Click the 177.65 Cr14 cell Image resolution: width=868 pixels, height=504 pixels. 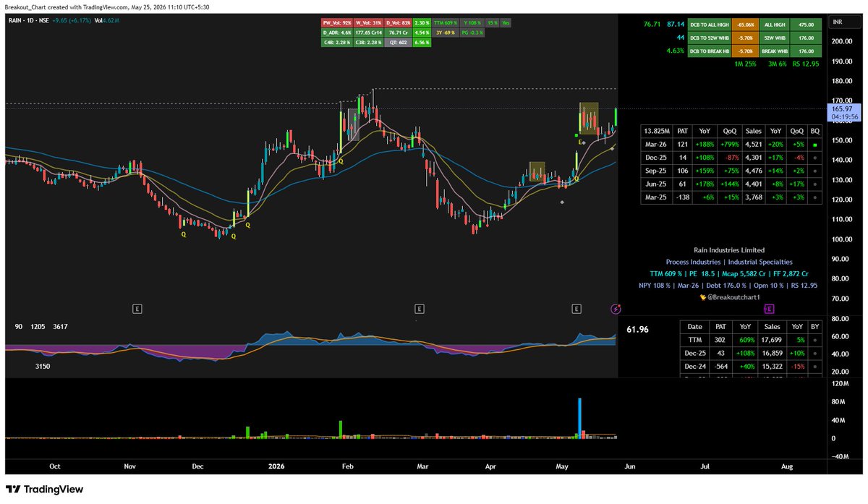click(367, 33)
